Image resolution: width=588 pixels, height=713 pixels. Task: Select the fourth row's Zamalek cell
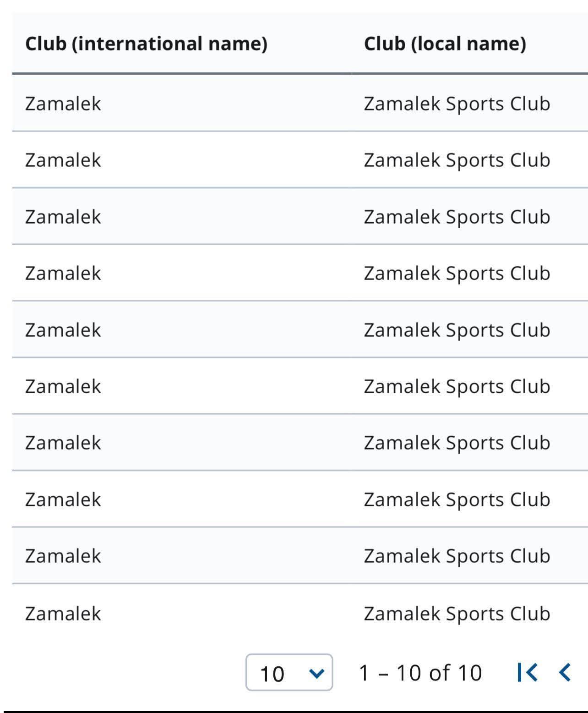(x=63, y=273)
